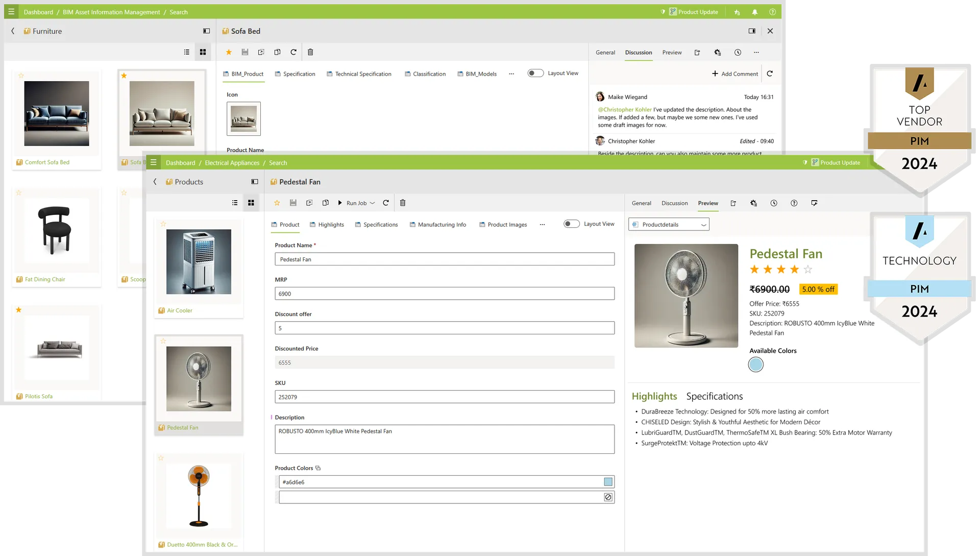This screenshot has height=556, width=980.
Task: Open BIM Asset Information Management breadcrumb
Action: 111,12
